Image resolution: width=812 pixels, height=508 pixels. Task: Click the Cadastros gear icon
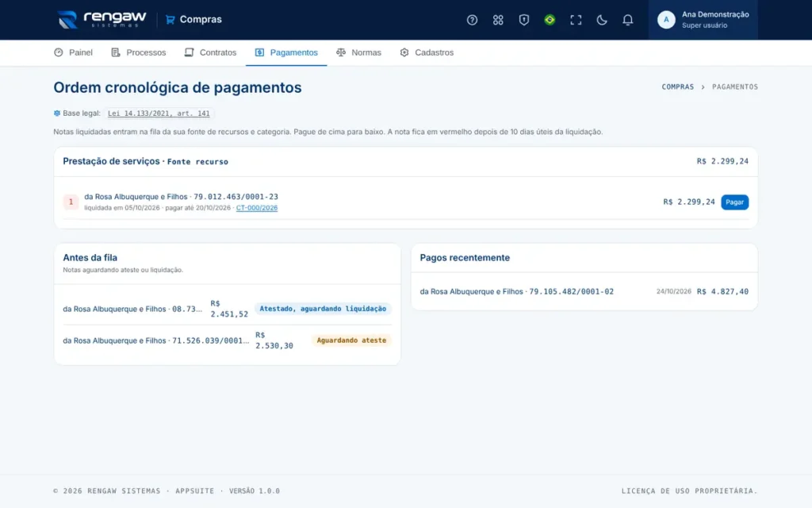[x=404, y=52]
